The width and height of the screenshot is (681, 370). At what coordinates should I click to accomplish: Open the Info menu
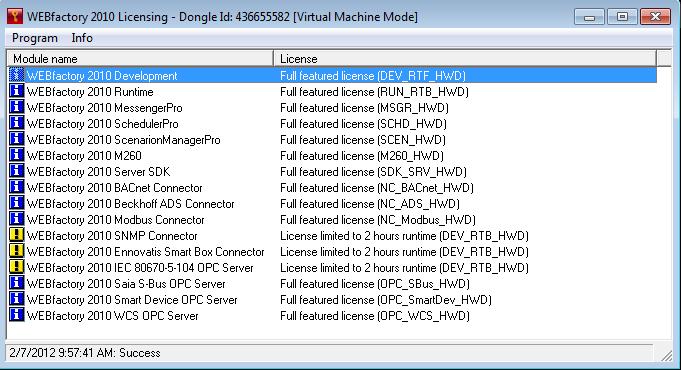tap(82, 38)
